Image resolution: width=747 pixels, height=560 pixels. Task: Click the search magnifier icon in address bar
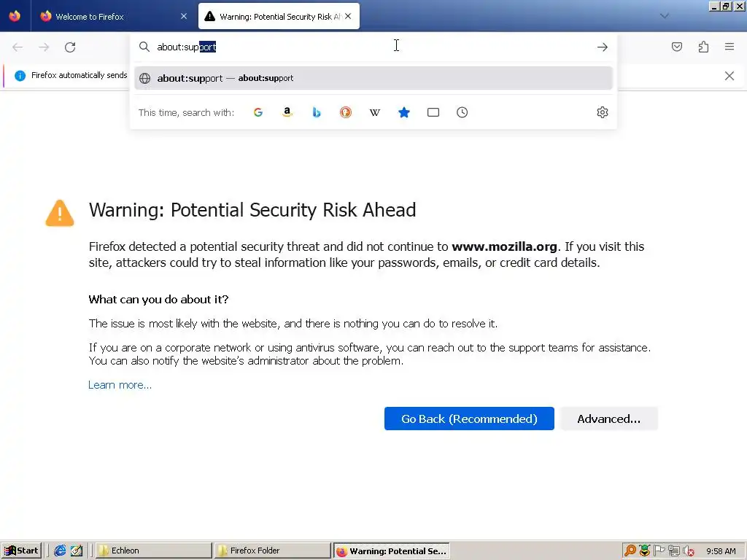144,47
